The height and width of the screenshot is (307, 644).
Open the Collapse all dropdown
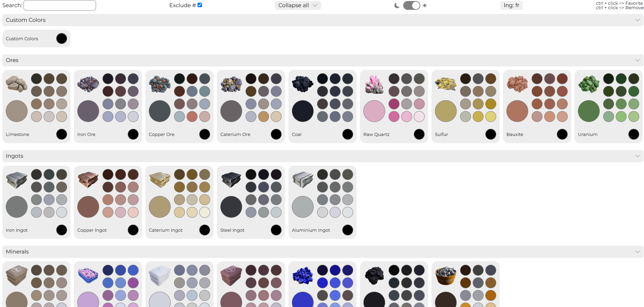click(x=298, y=5)
